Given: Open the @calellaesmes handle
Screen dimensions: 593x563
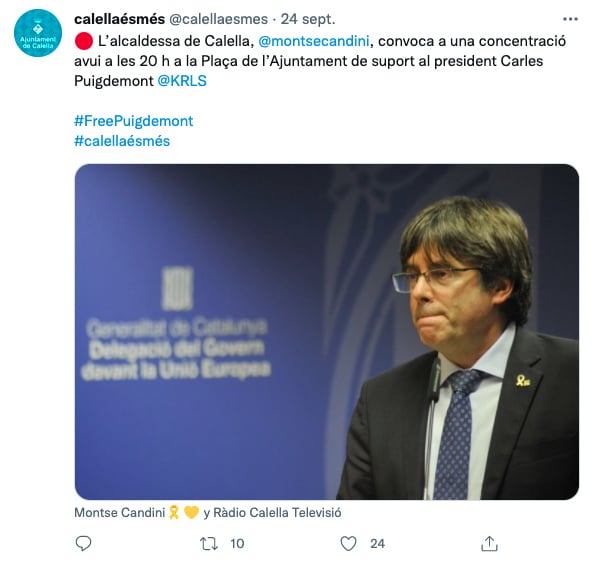Looking at the screenshot, I should pyautogui.click(x=218, y=19).
